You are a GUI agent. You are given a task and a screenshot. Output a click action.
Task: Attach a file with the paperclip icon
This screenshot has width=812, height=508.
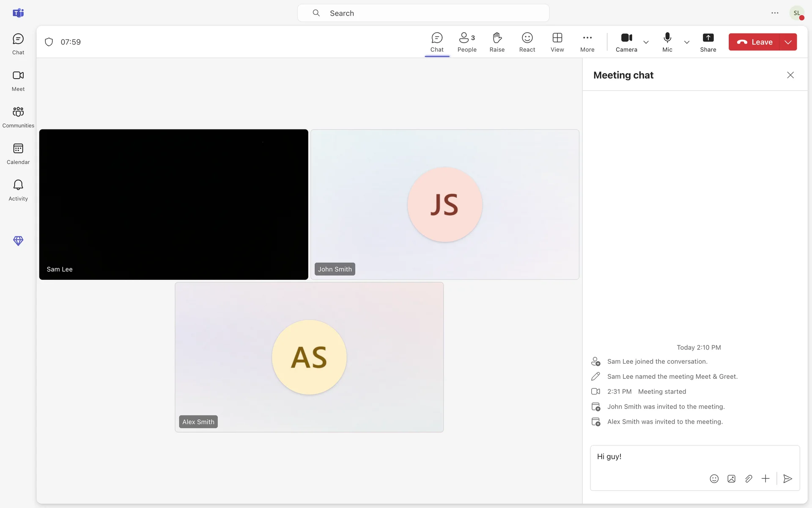(749, 479)
